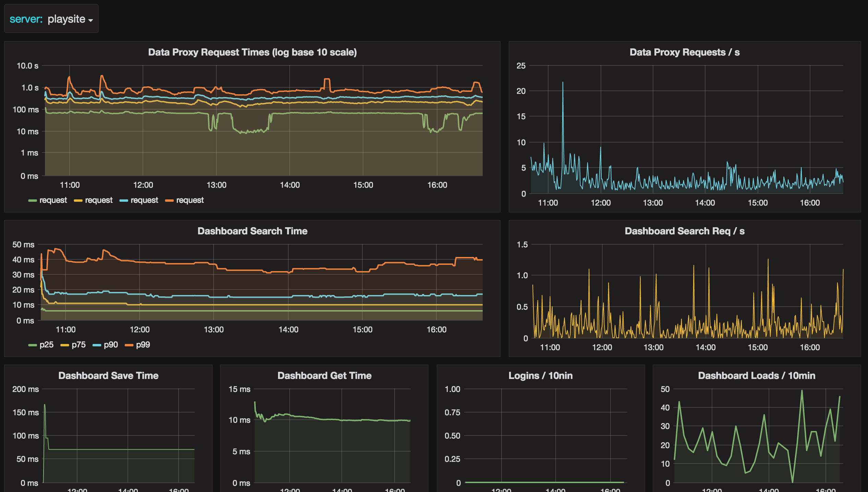Open Data Proxy Requests / s panel title
The height and width of the screenshot is (492, 868).
684,52
